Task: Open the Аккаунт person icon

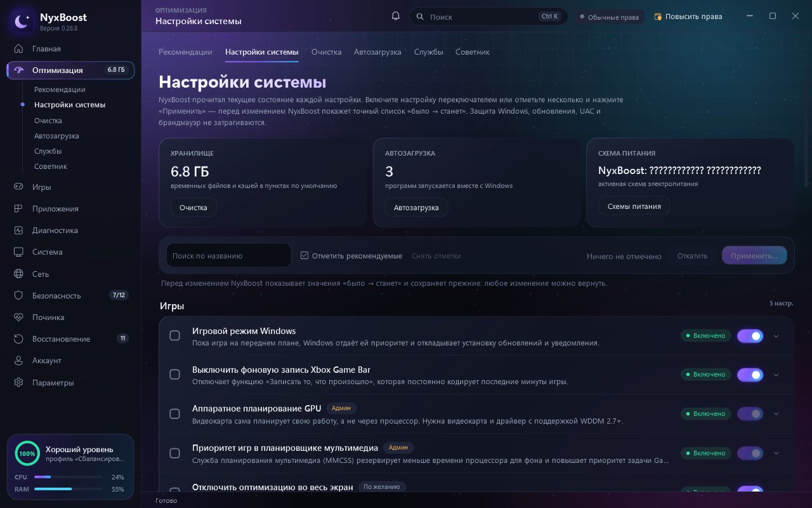Action: (x=19, y=361)
